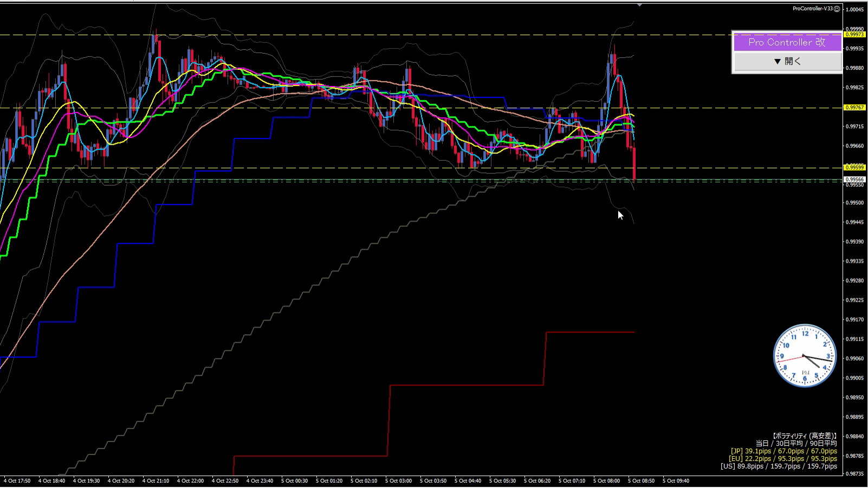This screenshot has width=868, height=488.
Task: Click the 0.99225 price axis value
Action: [855, 300]
